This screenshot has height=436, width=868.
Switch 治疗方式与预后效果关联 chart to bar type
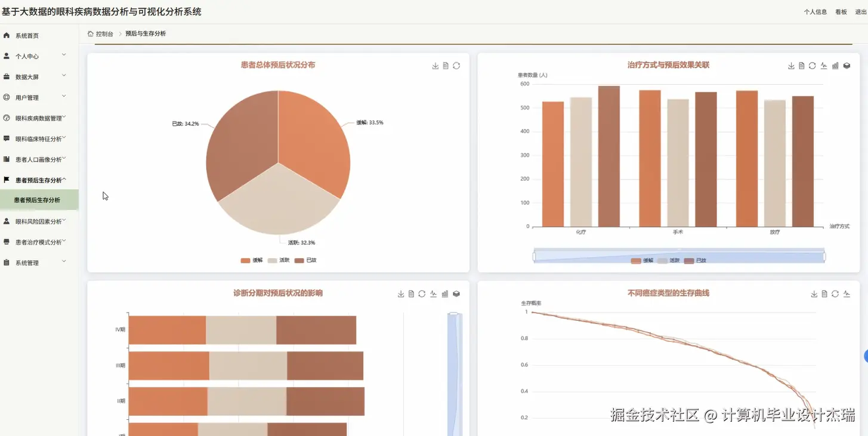tap(835, 66)
